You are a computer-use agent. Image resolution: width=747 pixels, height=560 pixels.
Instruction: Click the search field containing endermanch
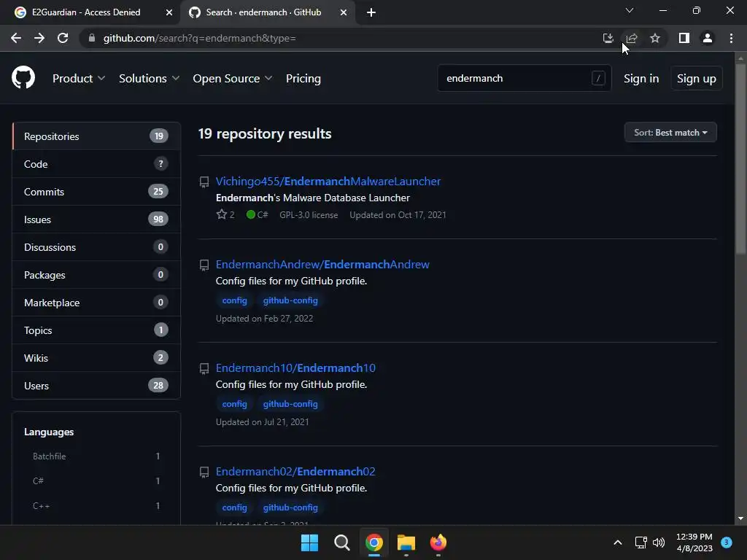coord(524,78)
